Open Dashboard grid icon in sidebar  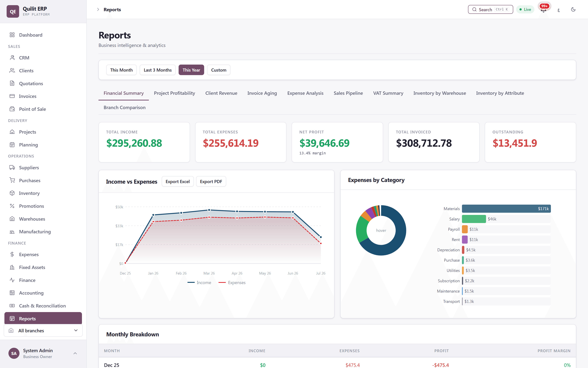(12, 35)
